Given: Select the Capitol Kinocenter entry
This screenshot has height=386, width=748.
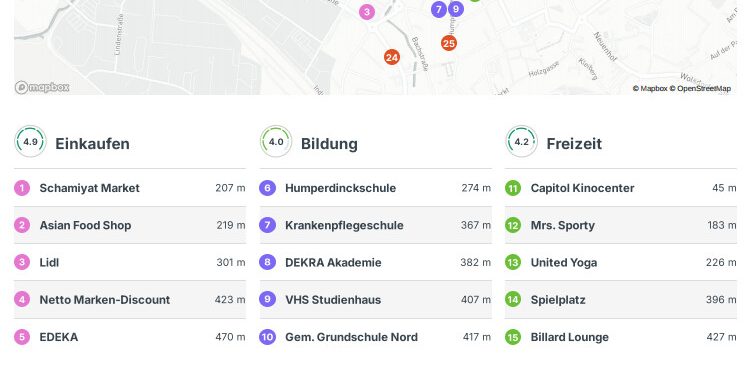Looking at the screenshot, I should (621, 188).
